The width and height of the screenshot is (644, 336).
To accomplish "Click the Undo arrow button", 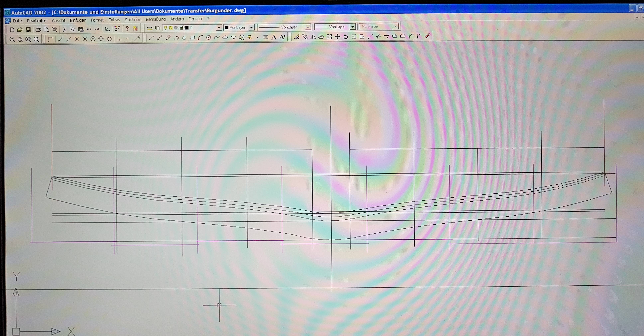I will tap(89, 29).
